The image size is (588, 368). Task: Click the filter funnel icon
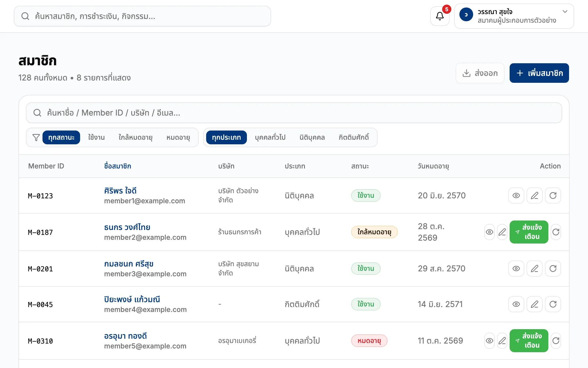(36, 137)
